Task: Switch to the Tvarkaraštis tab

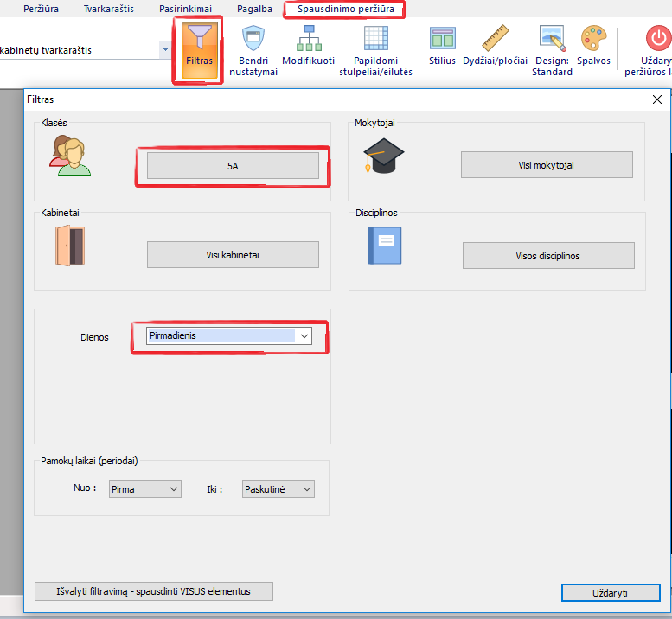Action: click(108, 9)
